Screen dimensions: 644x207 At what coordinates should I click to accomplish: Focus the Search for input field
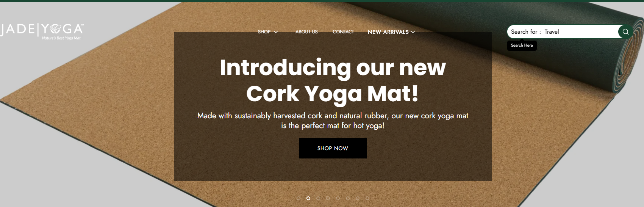pyautogui.click(x=563, y=32)
